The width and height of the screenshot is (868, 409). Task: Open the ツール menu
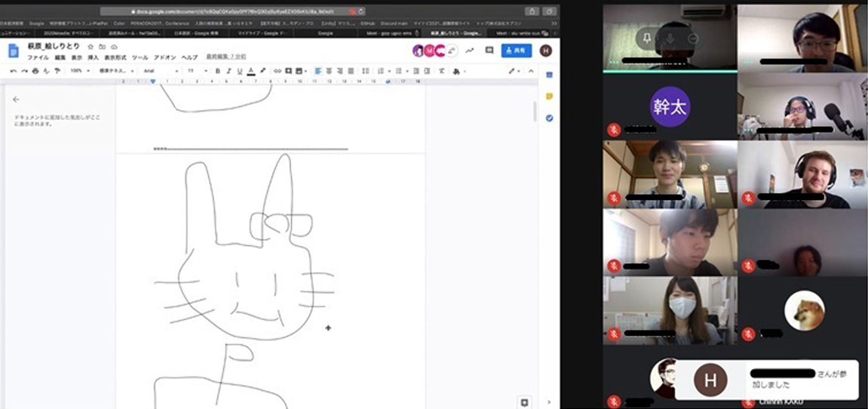click(140, 57)
